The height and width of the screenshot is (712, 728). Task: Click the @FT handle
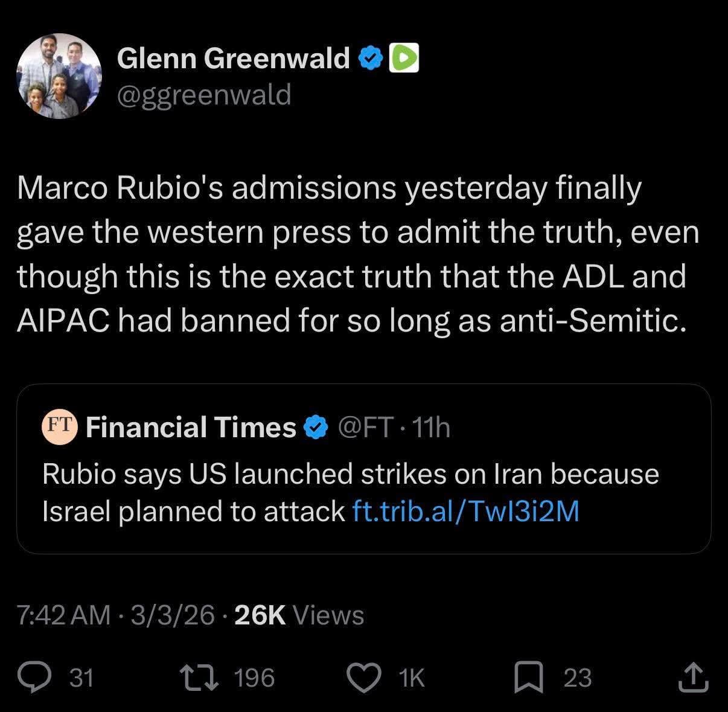pyautogui.click(x=366, y=428)
